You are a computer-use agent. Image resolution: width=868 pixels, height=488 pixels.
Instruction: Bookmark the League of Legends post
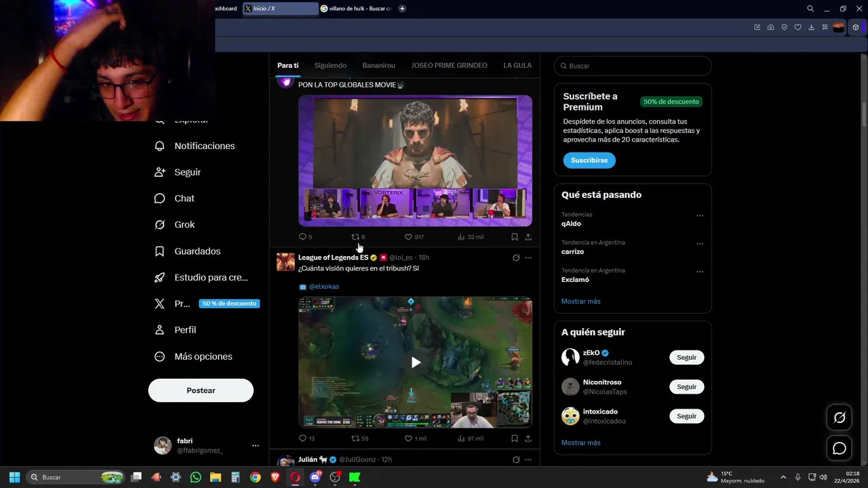point(514,439)
